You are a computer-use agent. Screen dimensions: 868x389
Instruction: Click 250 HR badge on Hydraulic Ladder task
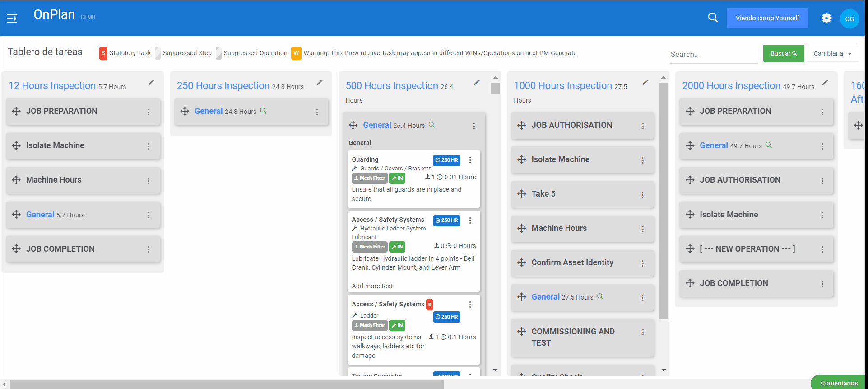coord(446,220)
